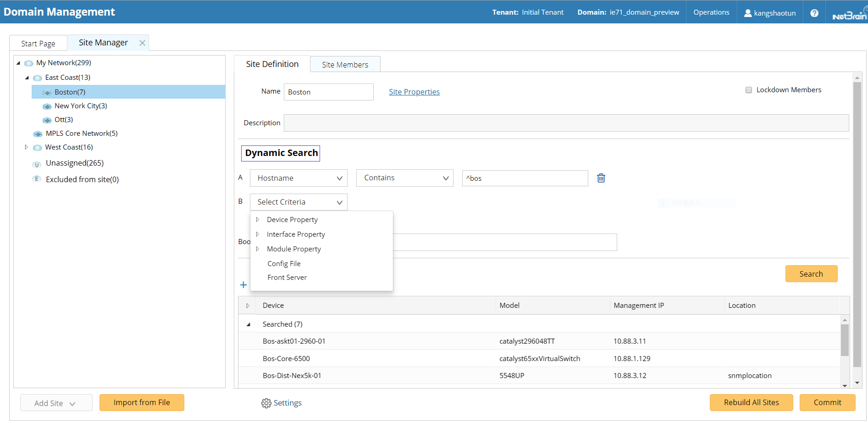Open the Hostname criteria dropdown
Screen dimensions: 868x423
299,178
